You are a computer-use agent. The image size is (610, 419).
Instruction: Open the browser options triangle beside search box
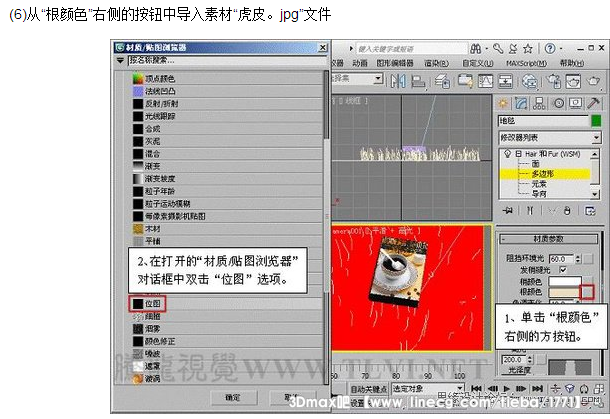pyautogui.click(x=120, y=60)
